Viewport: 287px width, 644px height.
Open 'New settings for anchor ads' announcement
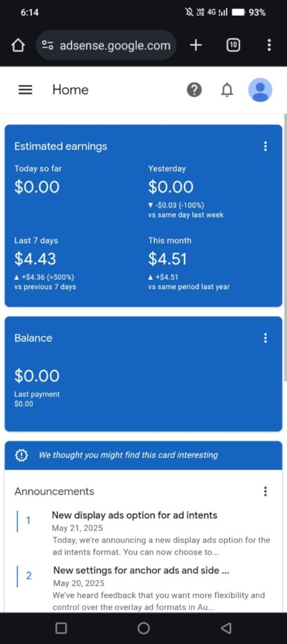click(x=141, y=570)
